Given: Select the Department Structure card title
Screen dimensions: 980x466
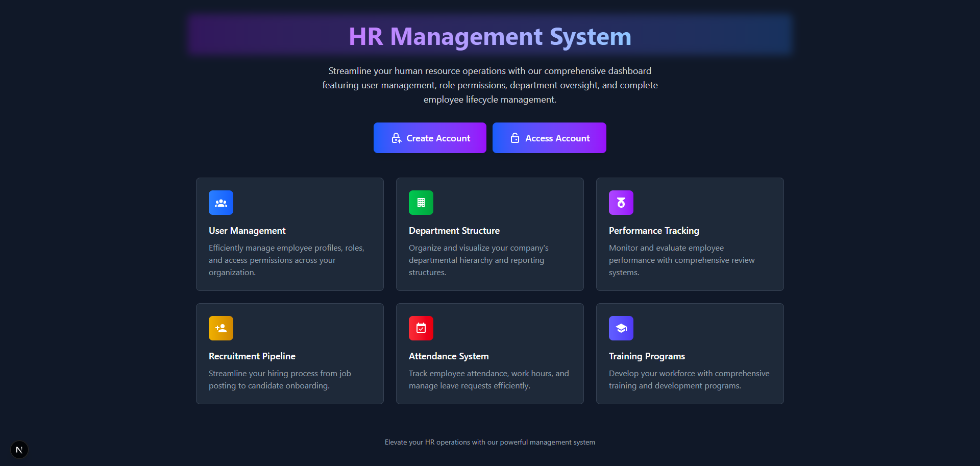Looking at the screenshot, I should [454, 231].
